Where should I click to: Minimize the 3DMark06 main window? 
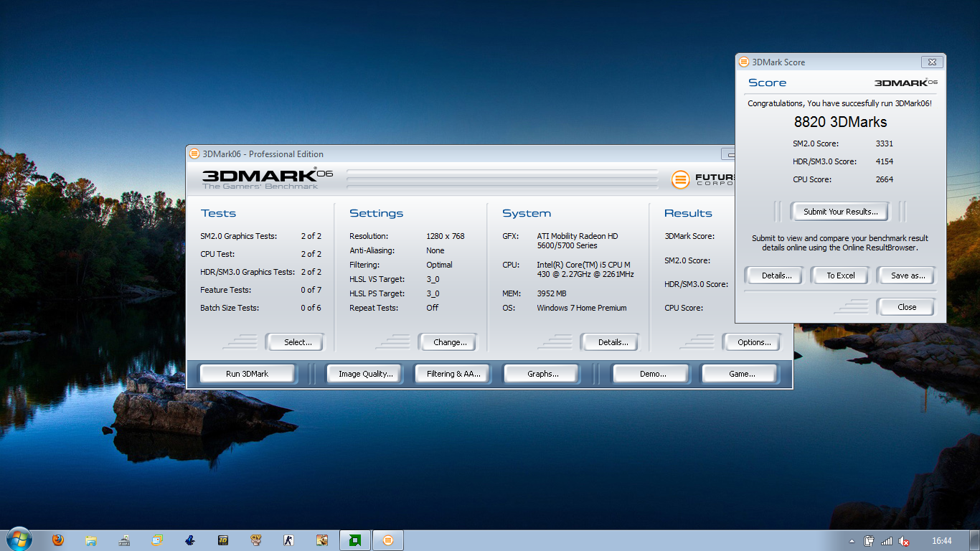point(729,154)
